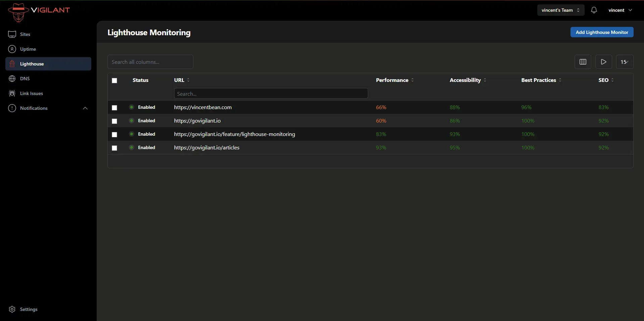The width and height of the screenshot is (644, 321).
Task: Open the Sites monitor icon
Action: coord(12,34)
